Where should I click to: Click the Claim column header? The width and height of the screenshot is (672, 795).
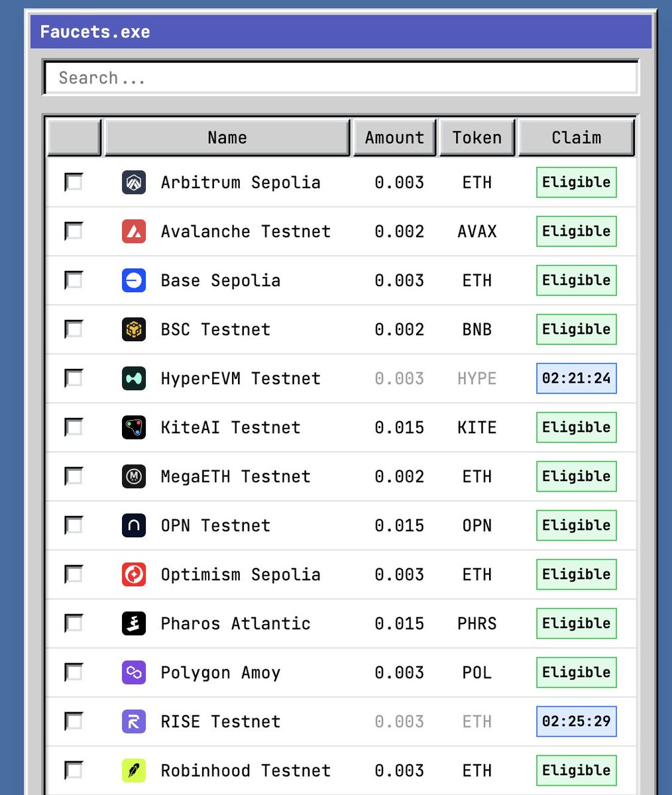click(x=577, y=138)
